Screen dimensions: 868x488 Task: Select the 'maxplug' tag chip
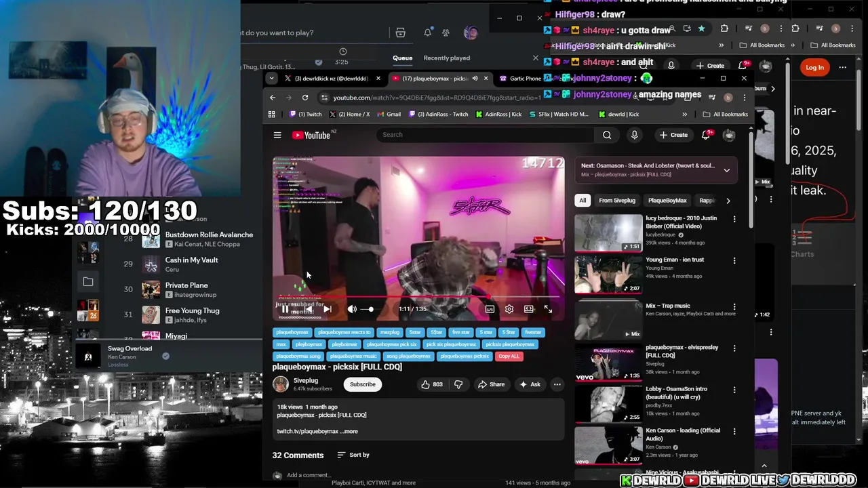tap(390, 332)
